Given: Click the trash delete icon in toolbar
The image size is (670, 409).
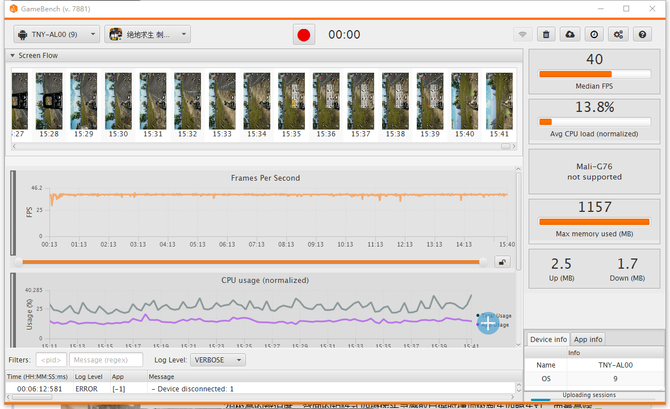Looking at the screenshot, I should click(x=546, y=34).
